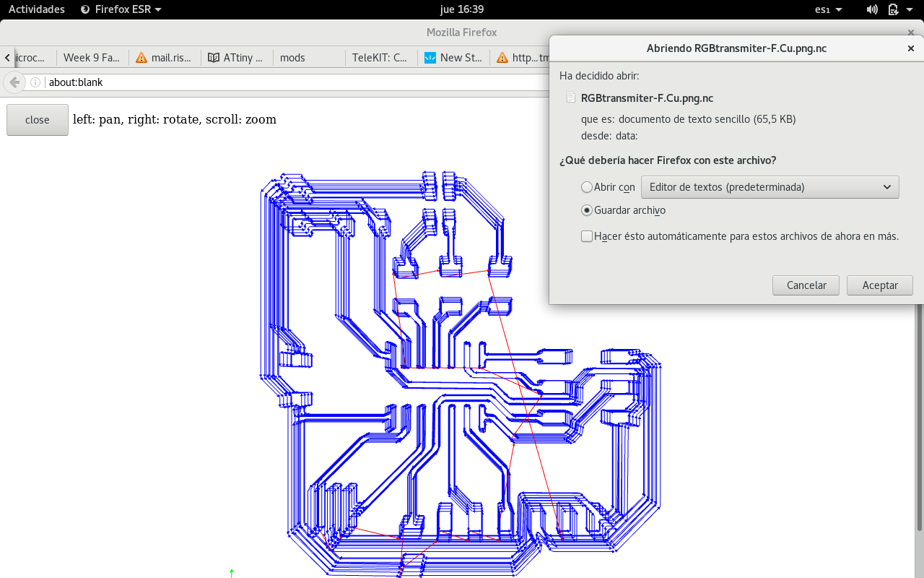This screenshot has width=924, height=578.
Task: Click the "Ha decidido abrir:" label
Action: [x=599, y=76]
